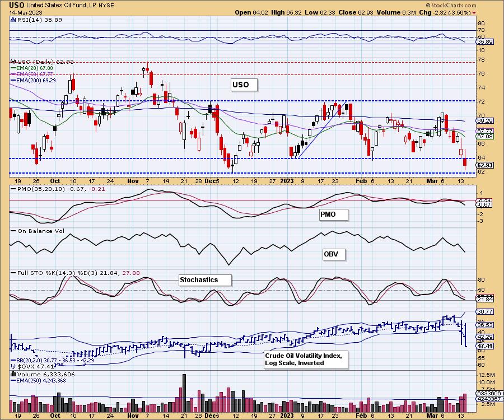Click the candlestick icon beside USO (Daily)

[x=13, y=62]
